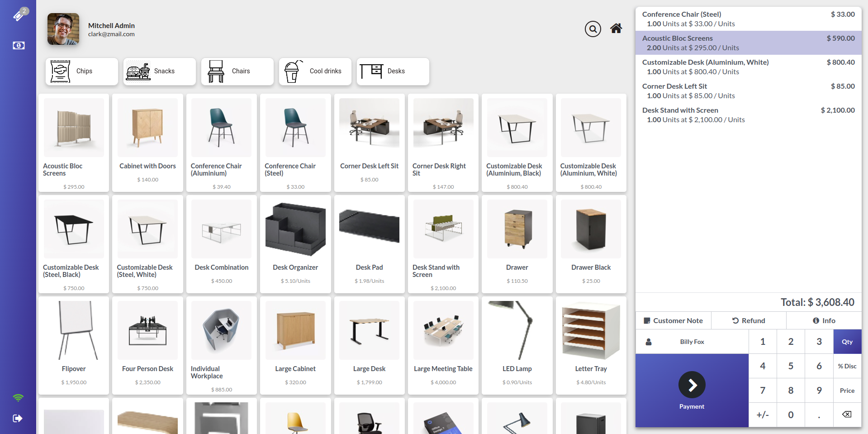Viewport: 868px width, 434px height.
Task: Add Desk Combination product
Action: point(222,244)
